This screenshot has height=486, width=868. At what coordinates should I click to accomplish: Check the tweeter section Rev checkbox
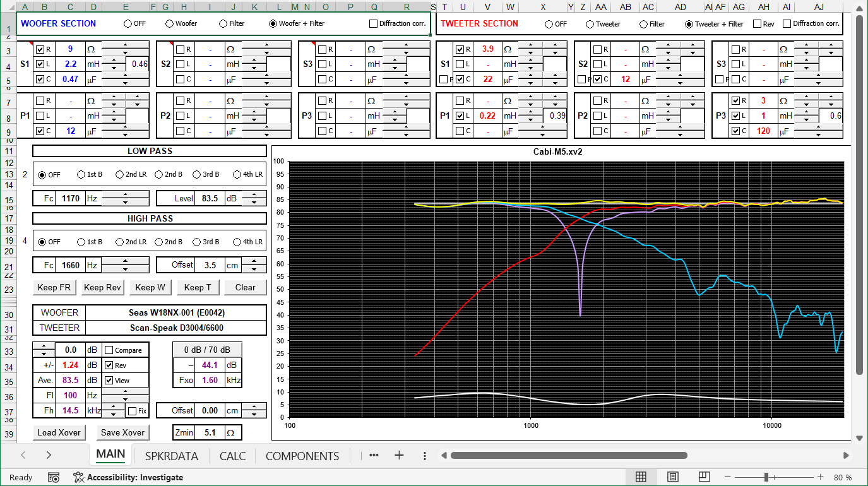pos(757,24)
